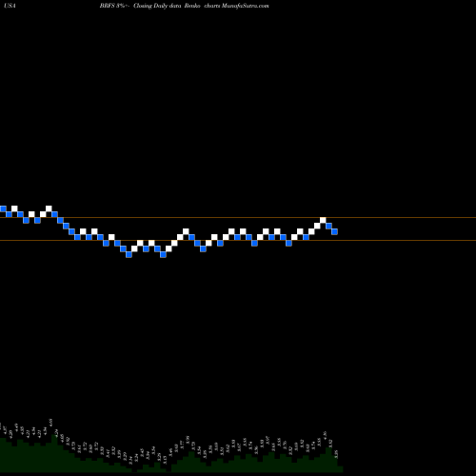Select the rightmost blue Renko brick
The image size is (476, 476).
[x=334, y=231]
